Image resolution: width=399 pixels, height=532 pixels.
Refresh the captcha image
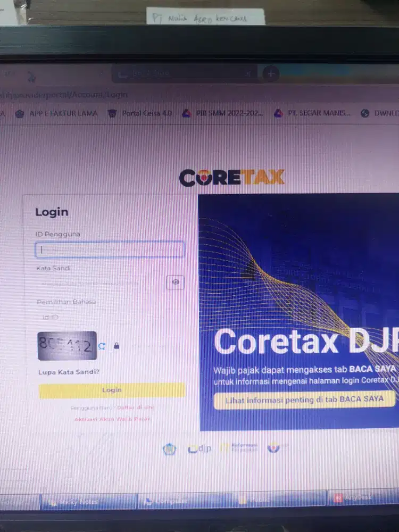pyautogui.click(x=102, y=346)
